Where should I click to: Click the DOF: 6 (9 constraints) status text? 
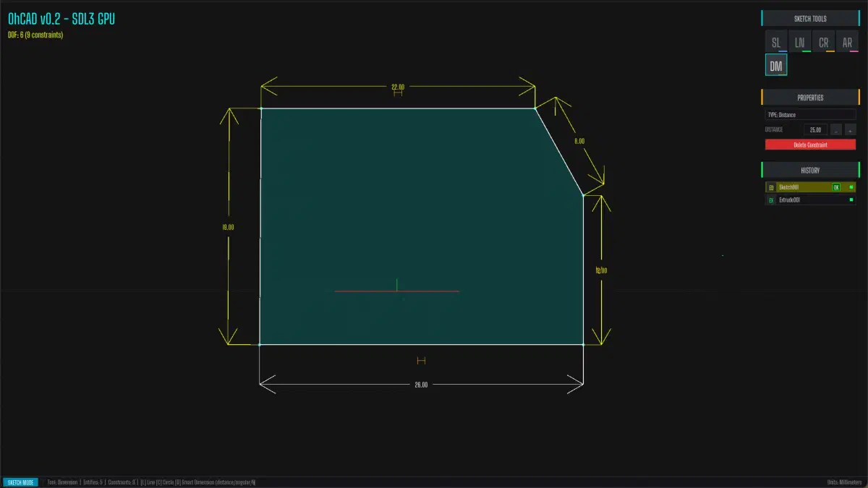35,35
